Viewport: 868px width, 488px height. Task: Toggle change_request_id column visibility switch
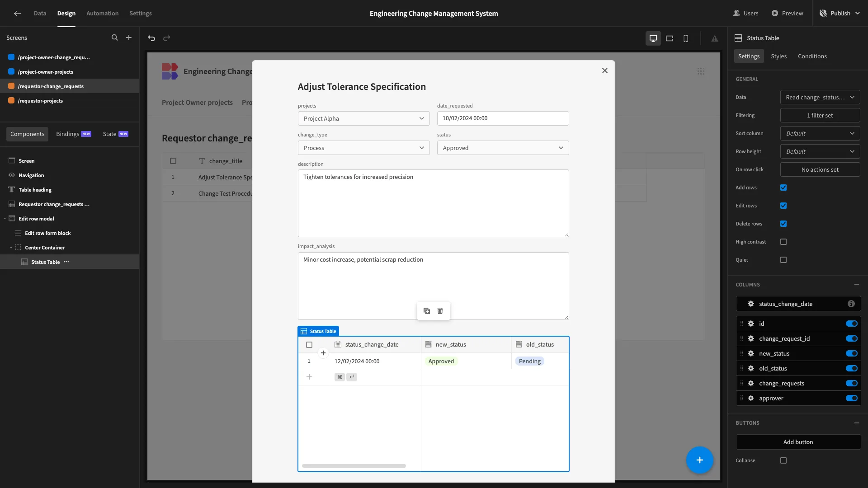coord(852,338)
